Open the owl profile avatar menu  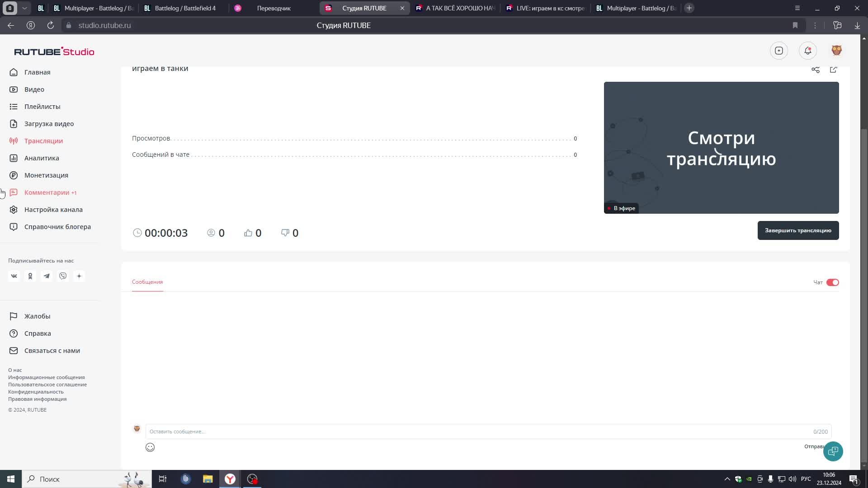[x=837, y=51]
